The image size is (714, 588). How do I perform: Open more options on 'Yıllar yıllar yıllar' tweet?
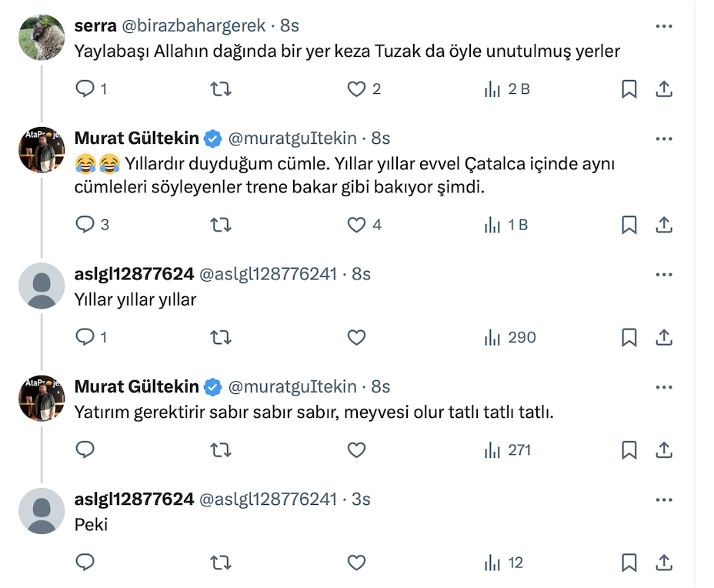(x=663, y=275)
